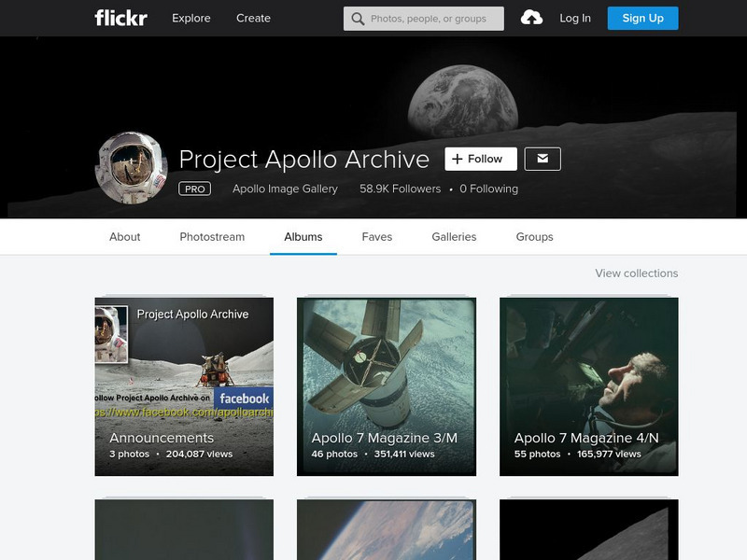Image resolution: width=747 pixels, height=560 pixels.
Task: Click the PRO badge
Action: (x=194, y=189)
